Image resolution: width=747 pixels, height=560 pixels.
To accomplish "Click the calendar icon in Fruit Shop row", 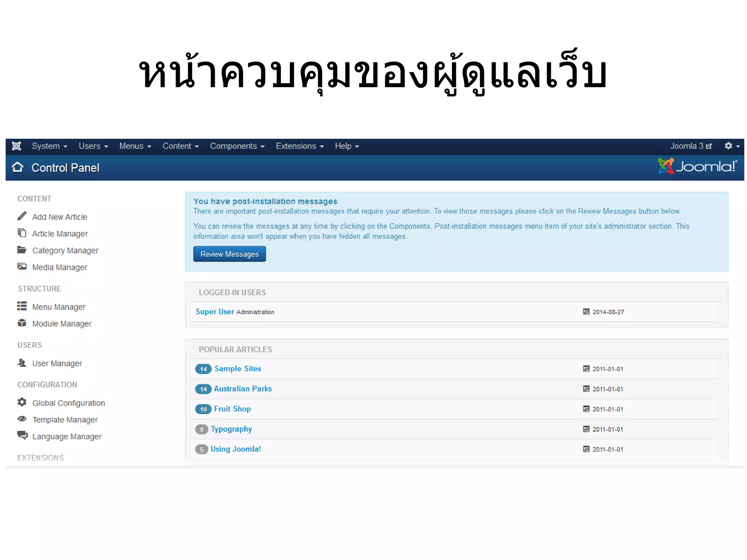I will (586, 409).
